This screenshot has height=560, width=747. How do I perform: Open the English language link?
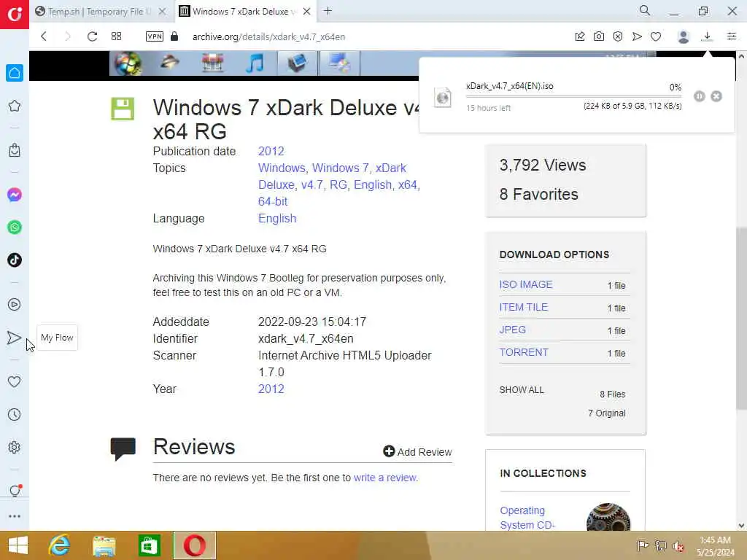[x=277, y=218]
